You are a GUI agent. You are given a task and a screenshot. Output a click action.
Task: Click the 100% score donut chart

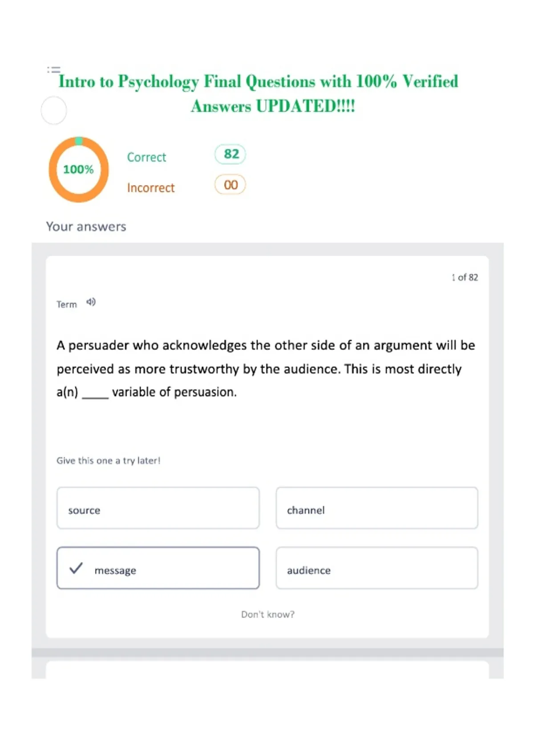coord(79,169)
